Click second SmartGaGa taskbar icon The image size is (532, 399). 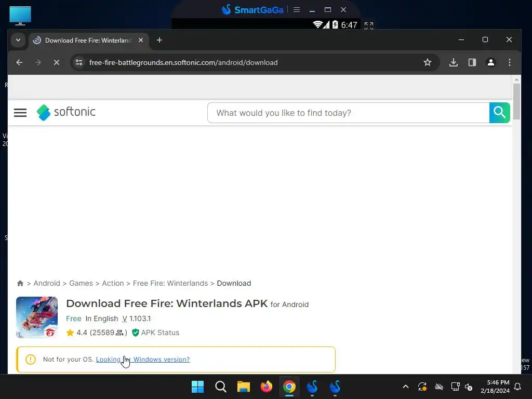click(335, 387)
